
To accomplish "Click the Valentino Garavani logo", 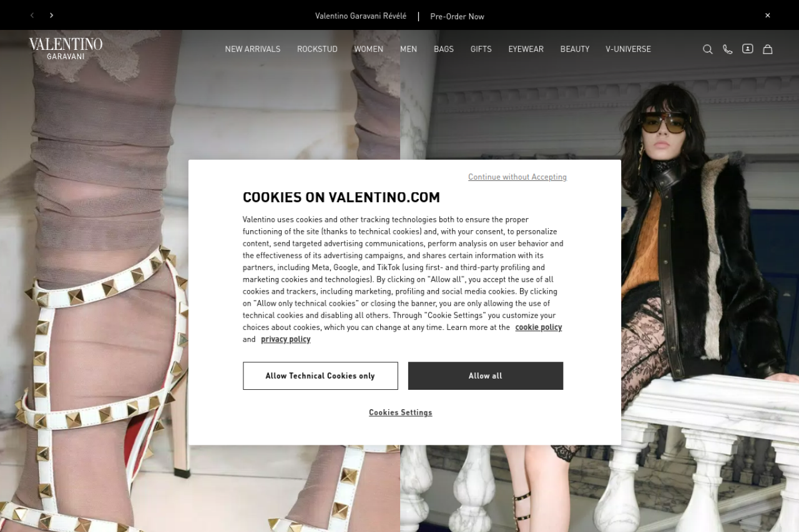I will point(66,49).
